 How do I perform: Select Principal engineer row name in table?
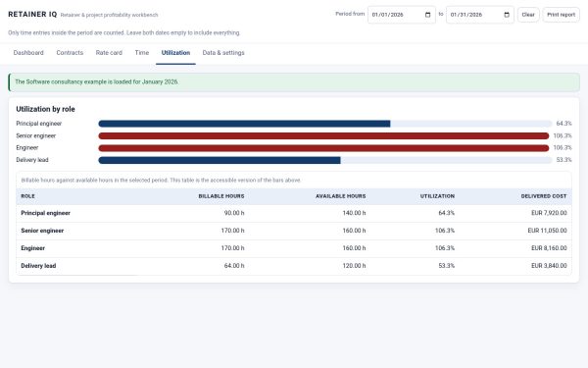click(45, 213)
